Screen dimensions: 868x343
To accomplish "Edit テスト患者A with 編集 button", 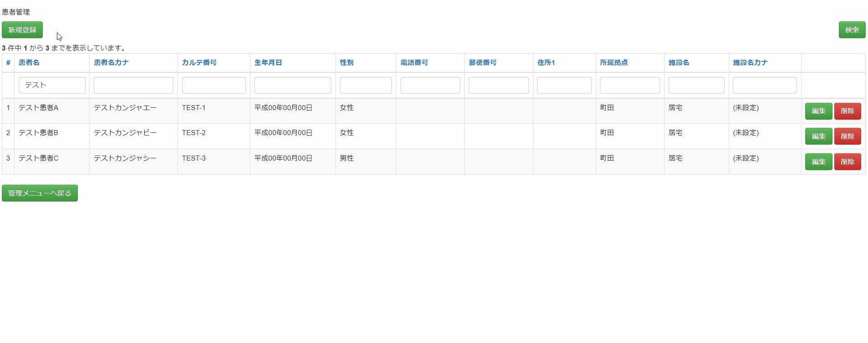I will pyautogui.click(x=818, y=111).
